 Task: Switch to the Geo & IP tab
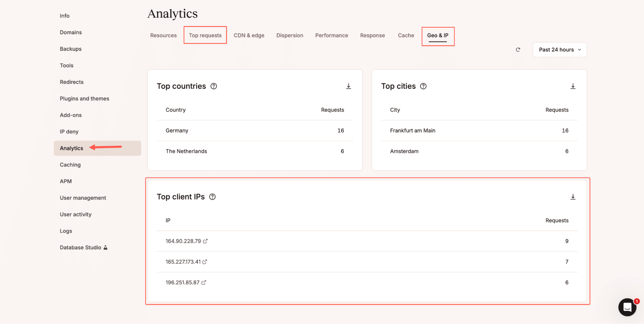click(x=437, y=35)
